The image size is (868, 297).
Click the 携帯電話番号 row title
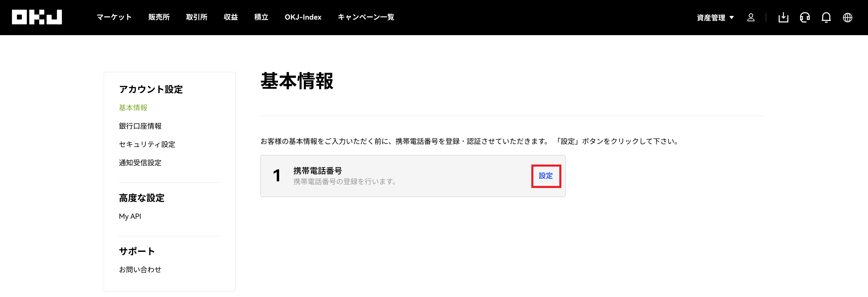point(317,171)
